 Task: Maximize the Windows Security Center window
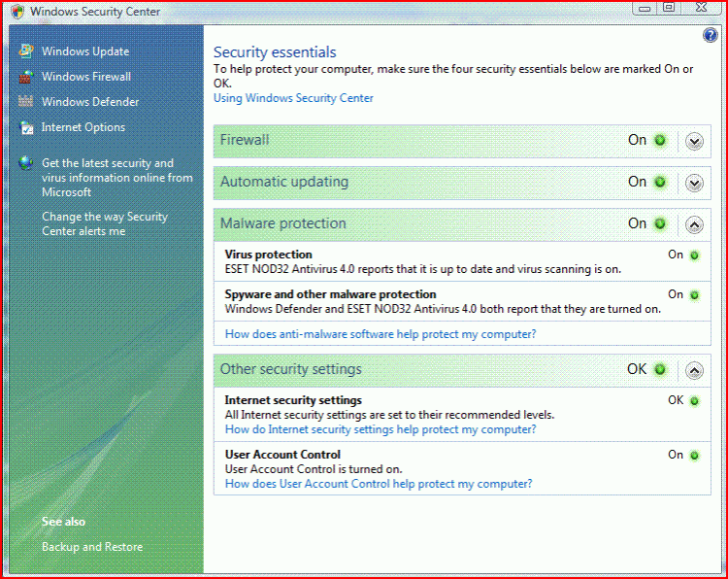tap(669, 8)
